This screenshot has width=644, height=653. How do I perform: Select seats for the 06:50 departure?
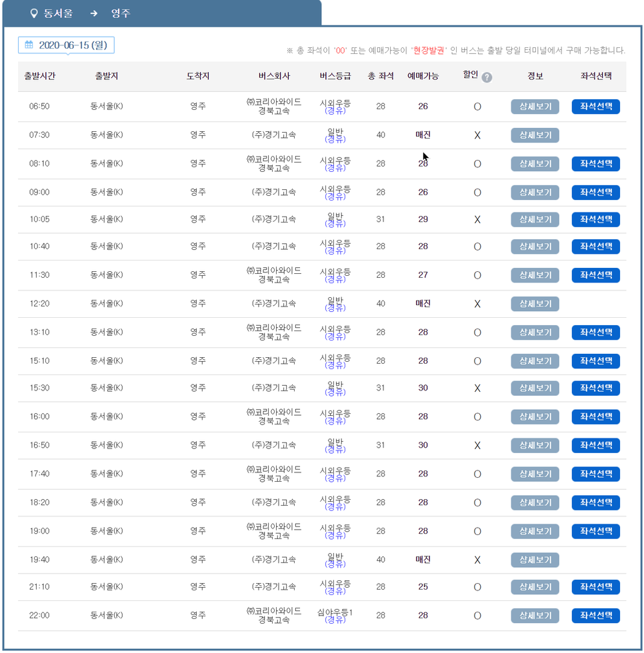[x=596, y=107]
